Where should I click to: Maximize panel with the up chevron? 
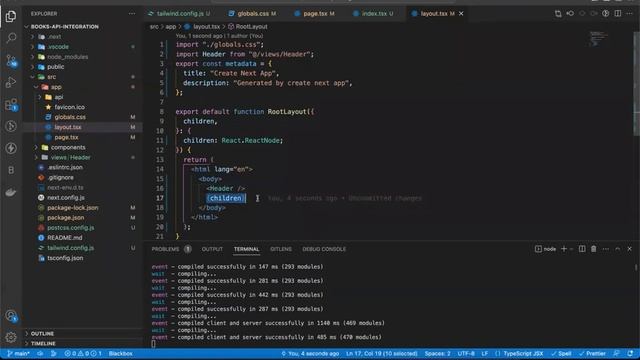pos(618,249)
